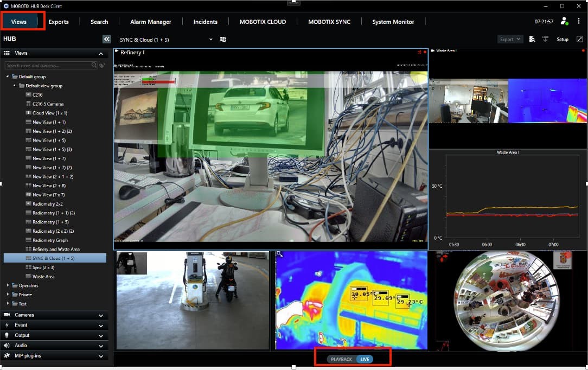Collapse the HUB sidebar with the double-arrow button

click(107, 39)
